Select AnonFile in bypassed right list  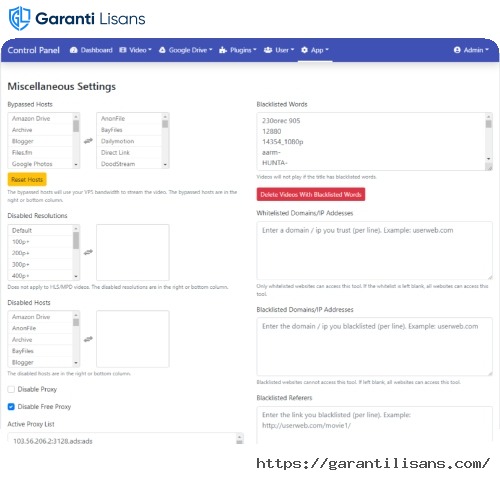129,118
